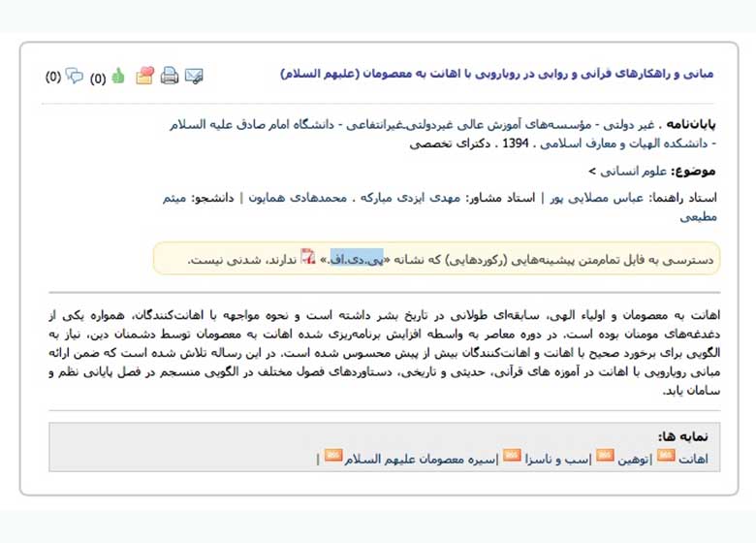The image size is (756, 543).
Task: Open comments via speech bubbles icon
Action: (75, 76)
